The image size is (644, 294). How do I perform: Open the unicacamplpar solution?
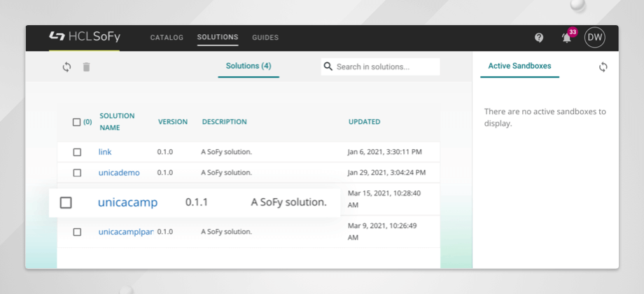[126, 232]
